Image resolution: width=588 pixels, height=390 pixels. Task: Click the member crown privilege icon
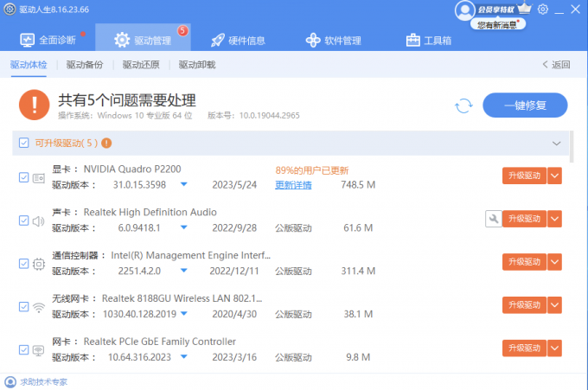pos(524,8)
